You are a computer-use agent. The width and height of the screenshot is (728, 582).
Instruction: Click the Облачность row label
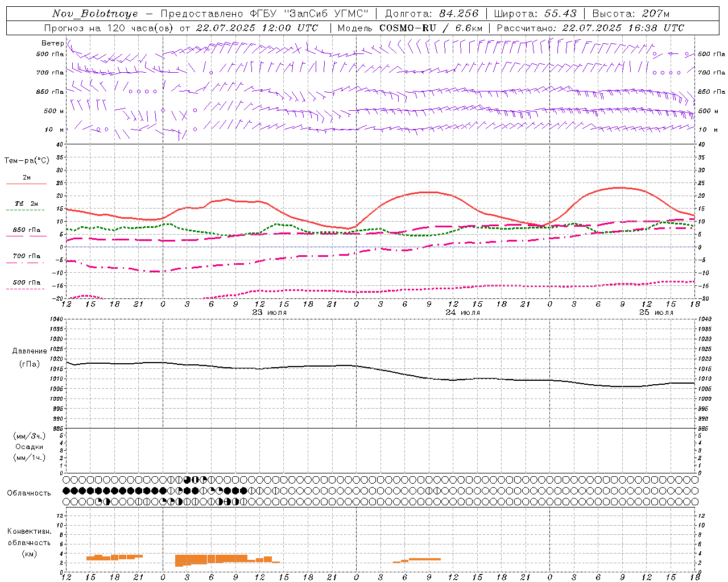point(29,493)
